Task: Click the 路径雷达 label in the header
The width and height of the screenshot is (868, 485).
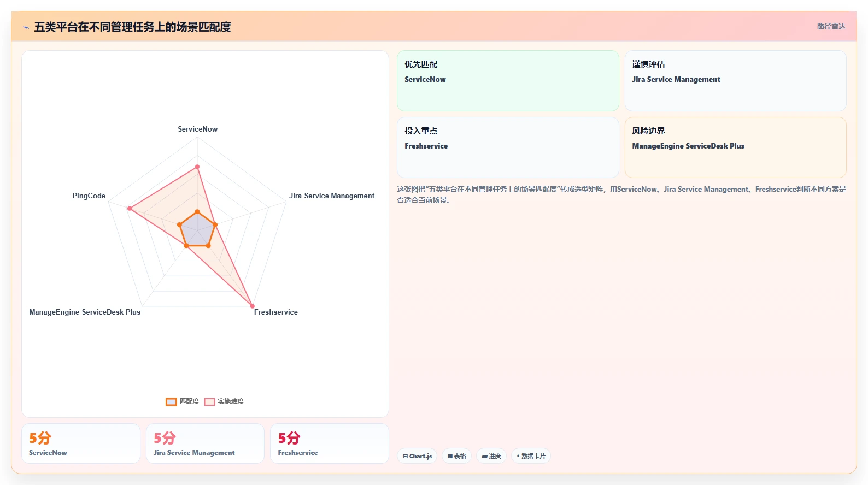Action: click(831, 26)
